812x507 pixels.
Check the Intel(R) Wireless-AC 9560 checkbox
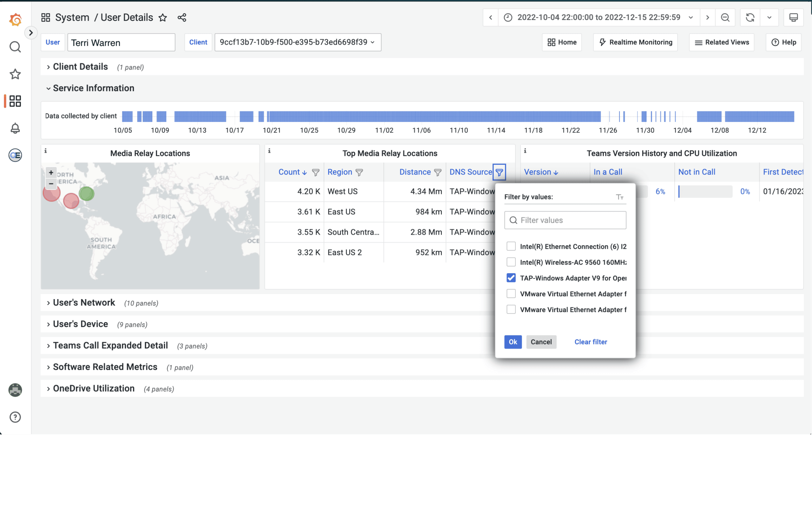tap(511, 262)
